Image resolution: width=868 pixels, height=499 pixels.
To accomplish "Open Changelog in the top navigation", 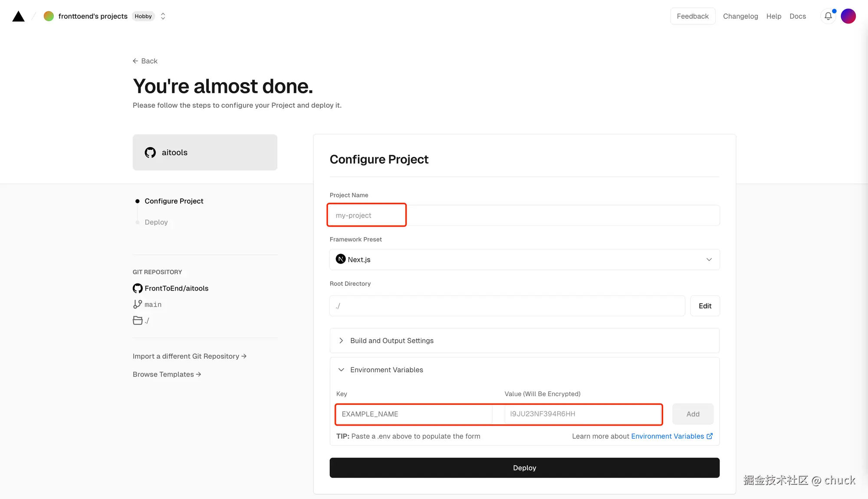I will [x=740, y=16].
